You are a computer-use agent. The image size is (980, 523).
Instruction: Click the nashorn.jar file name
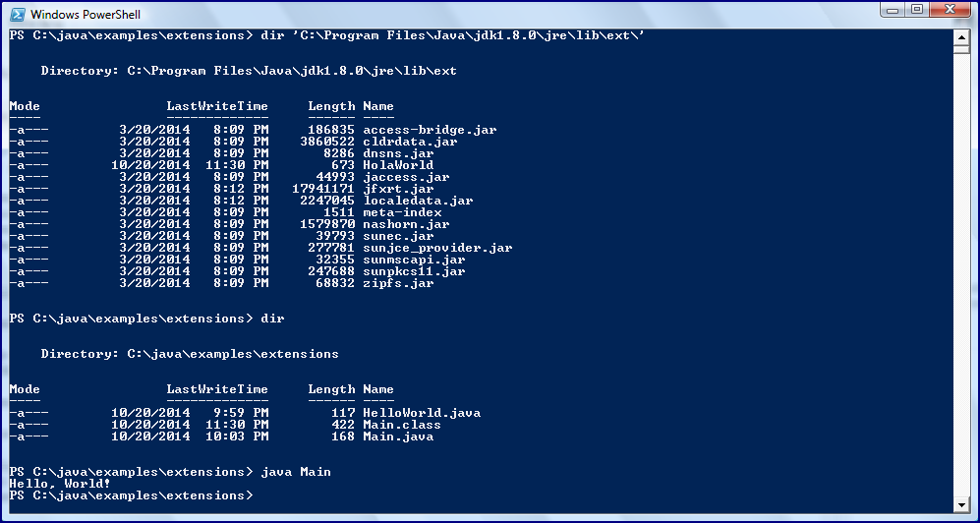[406, 224]
